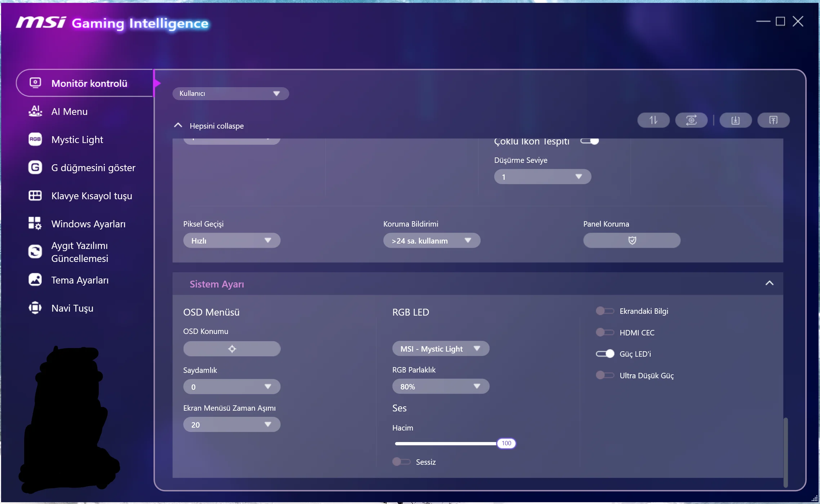
Task: Open Monitör kontrolü sidebar section
Action: click(x=85, y=83)
